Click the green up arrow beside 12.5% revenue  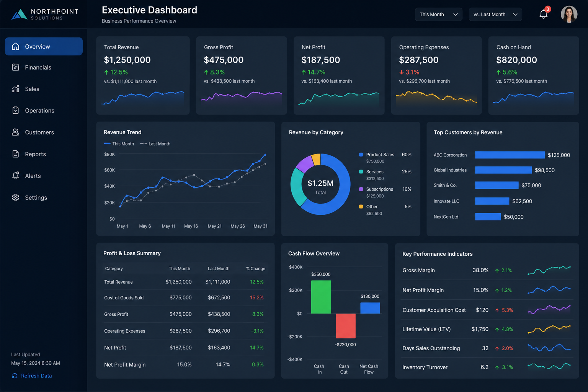coord(106,72)
